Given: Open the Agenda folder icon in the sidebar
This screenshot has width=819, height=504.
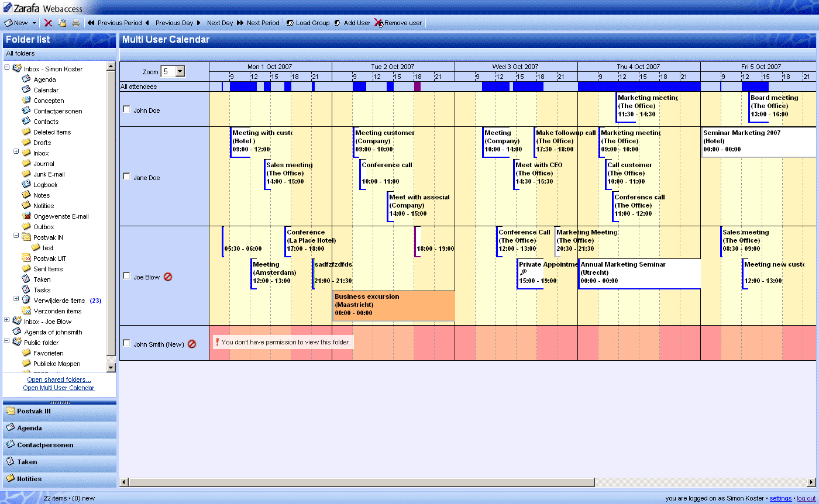Looking at the screenshot, I should click(26, 79).
